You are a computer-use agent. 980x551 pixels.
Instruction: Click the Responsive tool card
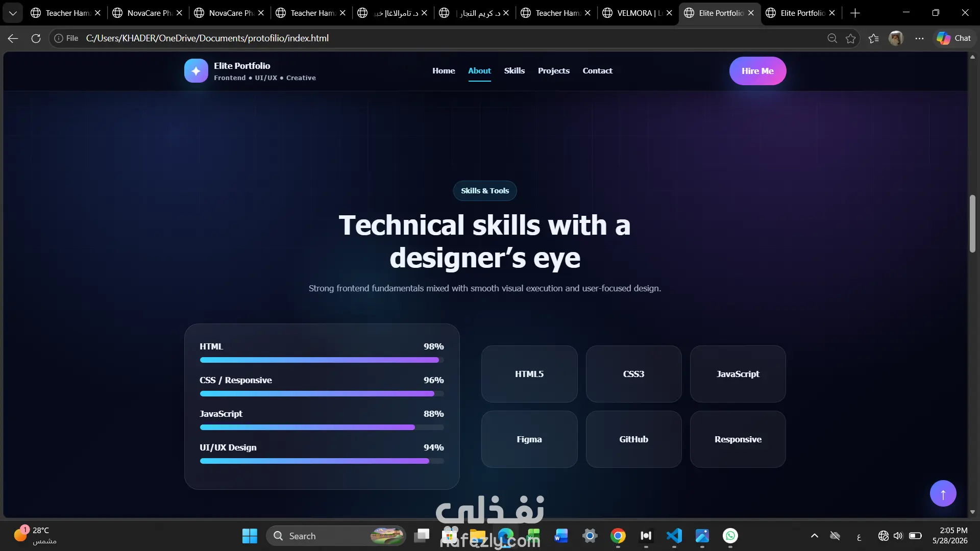click(738, 439)
